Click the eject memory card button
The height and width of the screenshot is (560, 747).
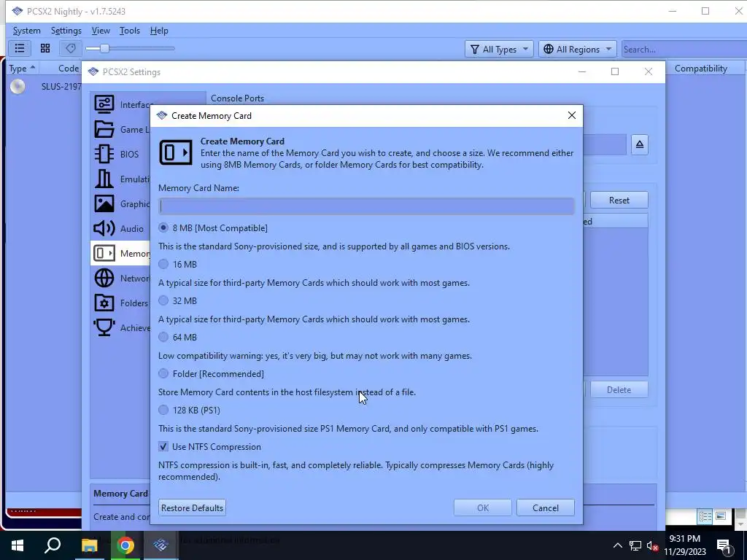point(639,144)
